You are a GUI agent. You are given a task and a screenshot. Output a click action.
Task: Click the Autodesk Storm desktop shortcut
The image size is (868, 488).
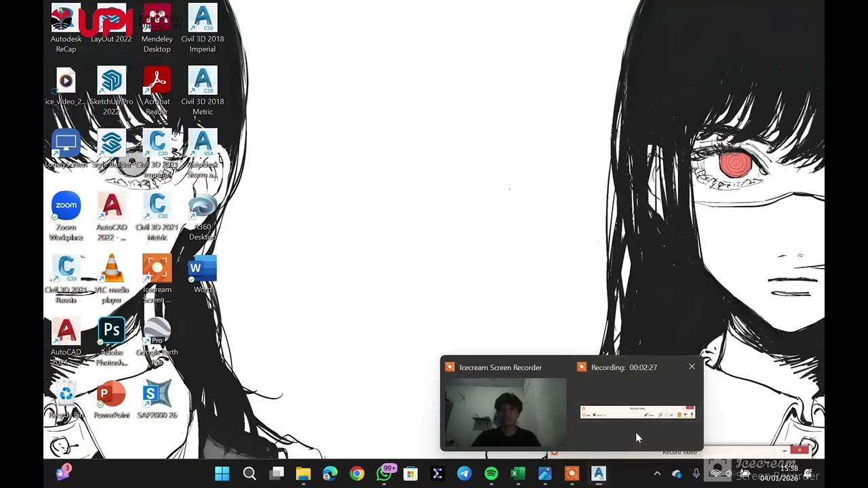point(202,154)
